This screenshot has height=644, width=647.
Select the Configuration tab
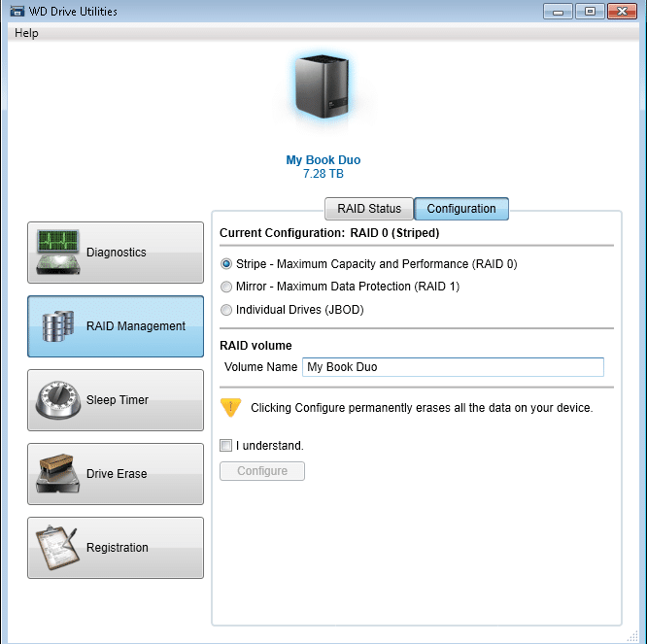[461, 209]
